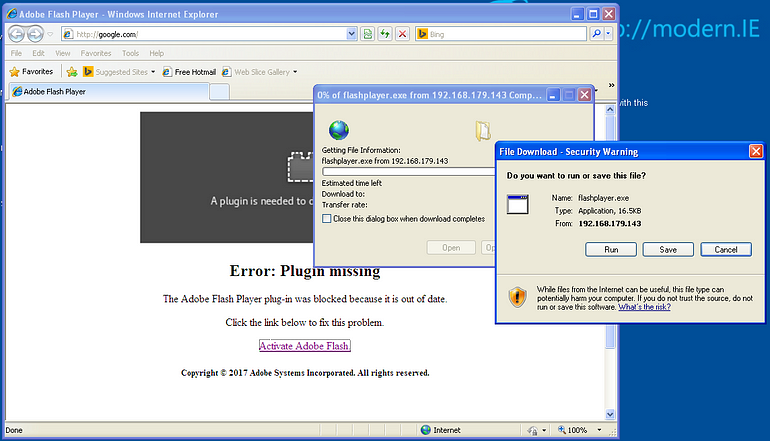Viewport: 770px width, 441px height.
Task: Open the zoom level 100% dropdown
Action: pos(599,430)
